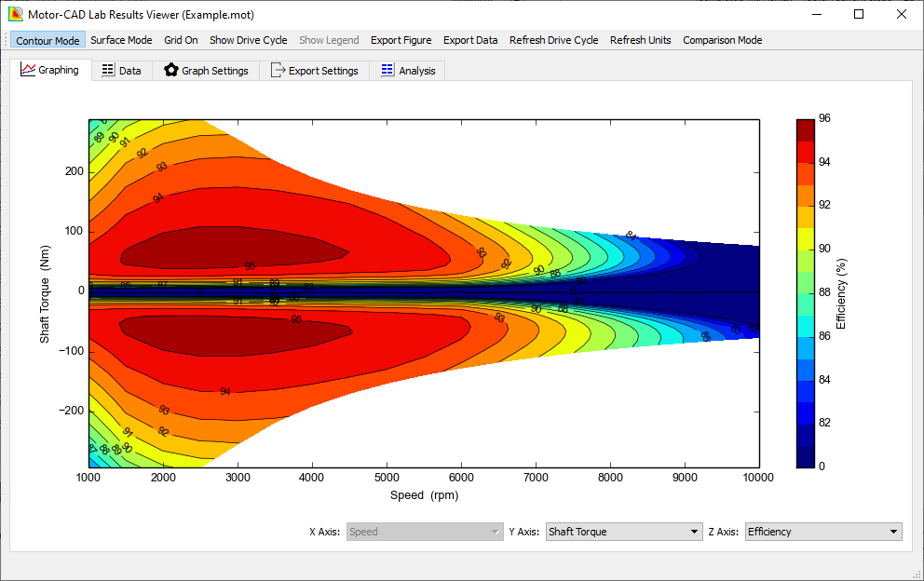924x581 pixels.
Task: Click the Speed (rpm) axis label
Action: click(x=425, y=495)
